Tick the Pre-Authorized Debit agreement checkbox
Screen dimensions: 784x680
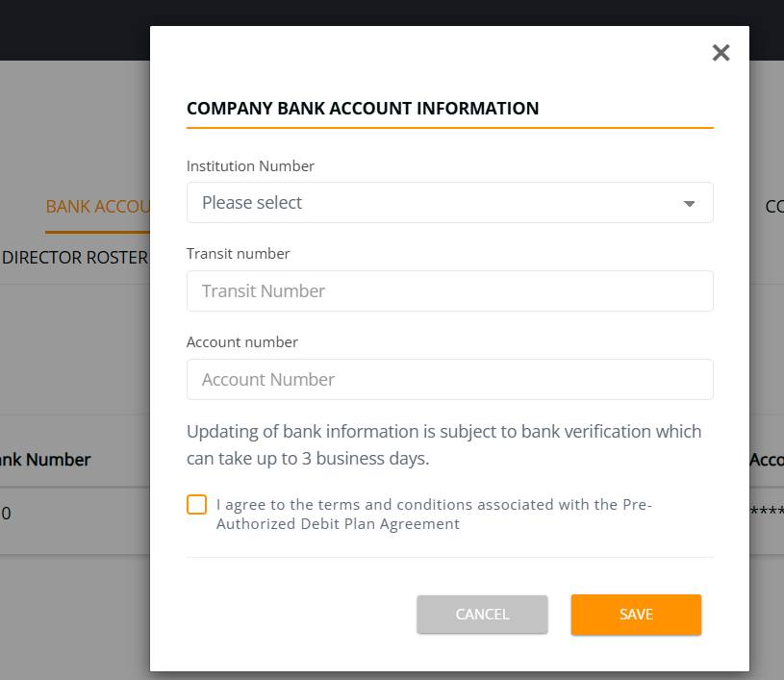[x=196, y=505]
